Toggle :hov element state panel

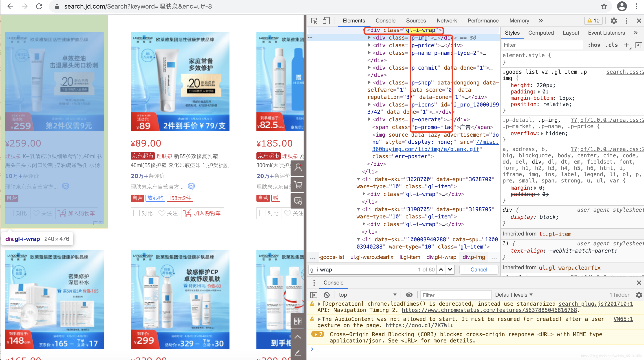[x=594, y=45]
